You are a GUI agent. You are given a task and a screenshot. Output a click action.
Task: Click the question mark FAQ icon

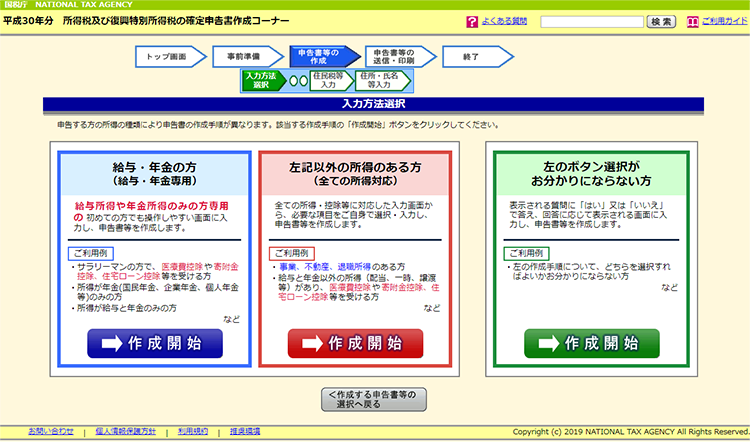click(x=472, y=22)
